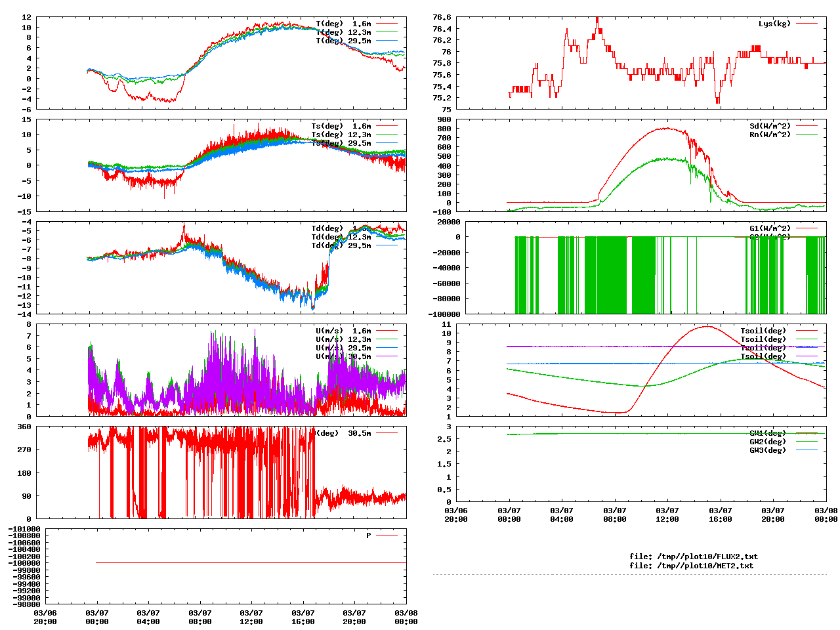Select the "75.2" y-axis tick label
This screenshot has height=630, width=840.
point(442,98)
